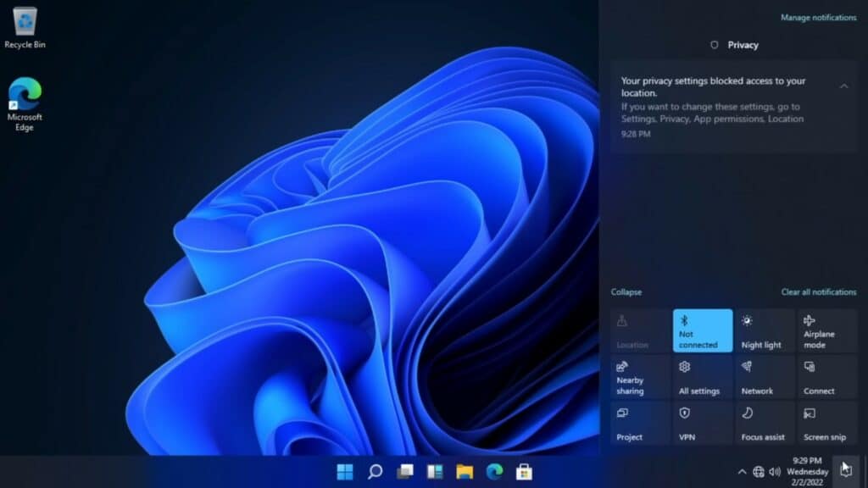Click the Edge icon in the taskbar
Viewport: 868px width, 488px height.
[494, 472]
